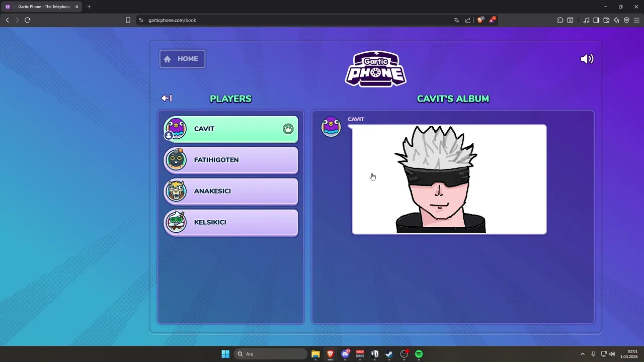
Task: Click the HOME button
Action: click(x=182, y=59)
